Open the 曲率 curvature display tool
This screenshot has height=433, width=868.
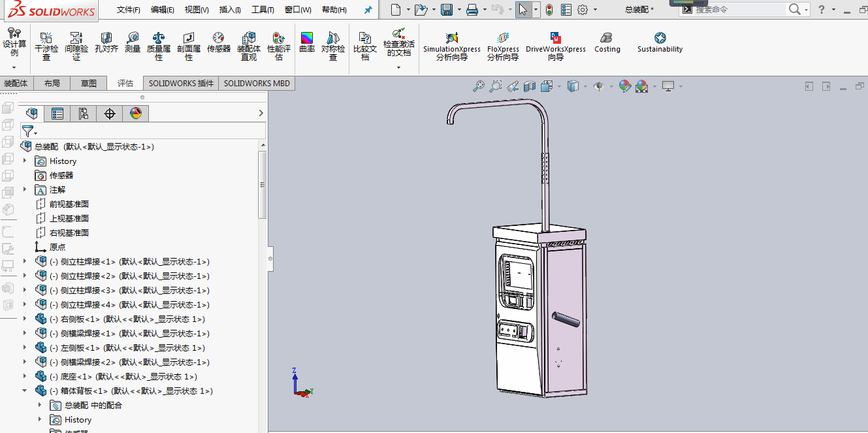pos(306,43)
